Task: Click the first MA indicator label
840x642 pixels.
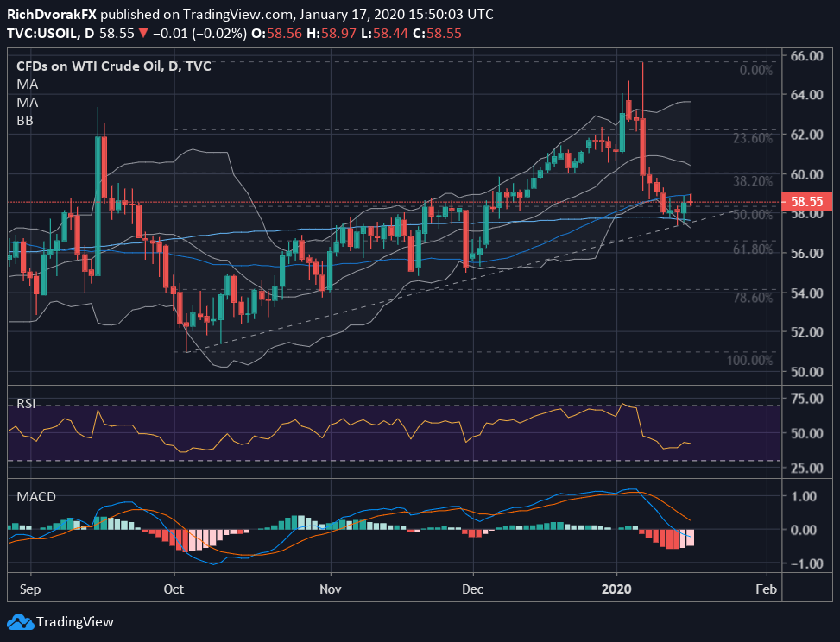Action: point(28,85)
